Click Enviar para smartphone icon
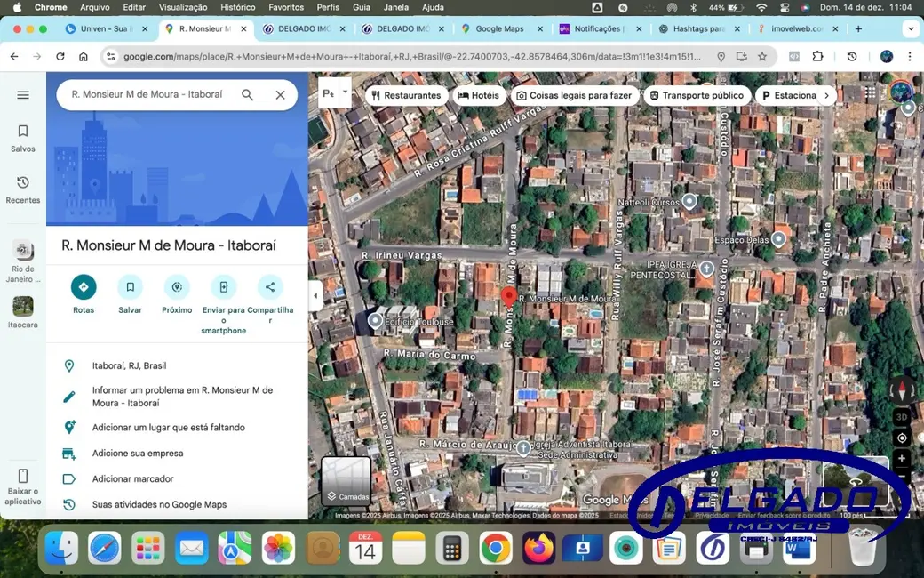Viewport: 924px width, 578px height. point(224,287)
